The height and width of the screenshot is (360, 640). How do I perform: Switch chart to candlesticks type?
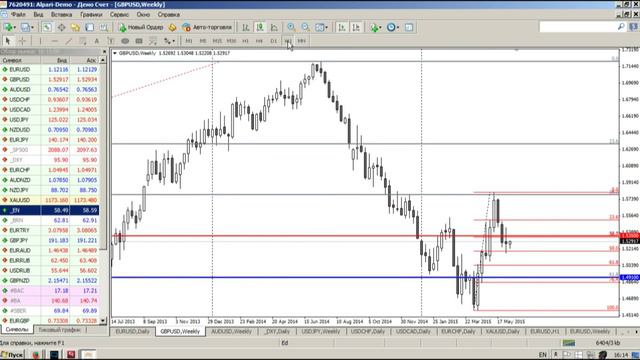pos(260,27)
